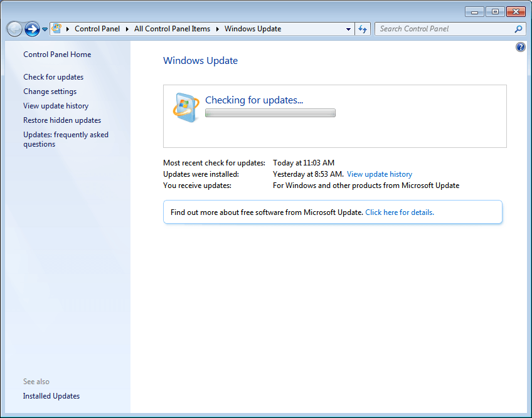The width and height of the screenshot is (532, 418).
Task: Select the Control Panel breadcrumb
Action: coord(97,29)
